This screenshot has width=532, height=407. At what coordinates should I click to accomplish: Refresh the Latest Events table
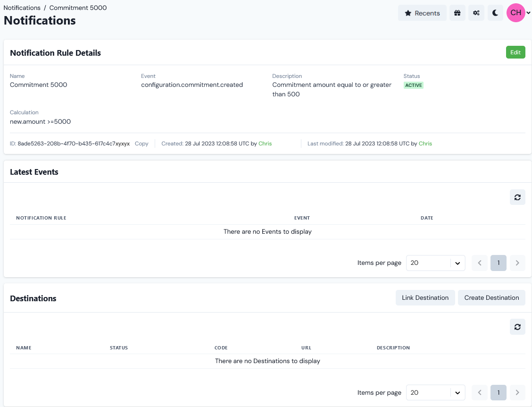coord(517,197)
